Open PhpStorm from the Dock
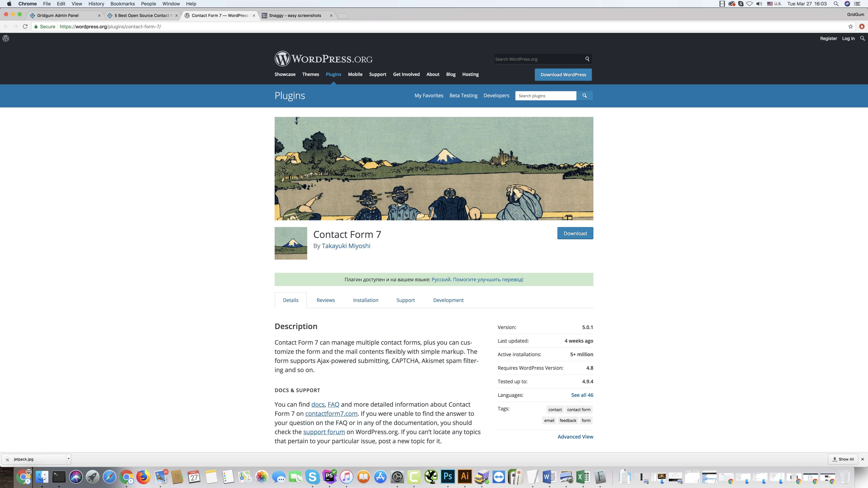This screenshot has height=488, width=868. click(330, 477)
